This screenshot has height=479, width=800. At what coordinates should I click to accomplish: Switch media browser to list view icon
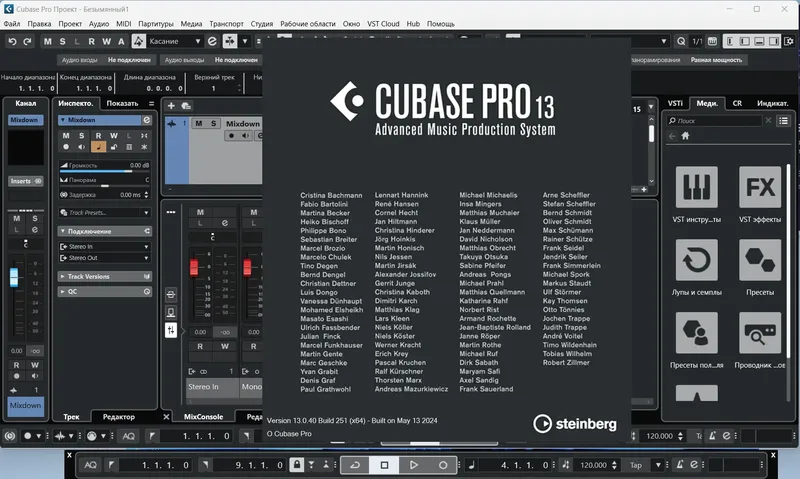point(783,121)
